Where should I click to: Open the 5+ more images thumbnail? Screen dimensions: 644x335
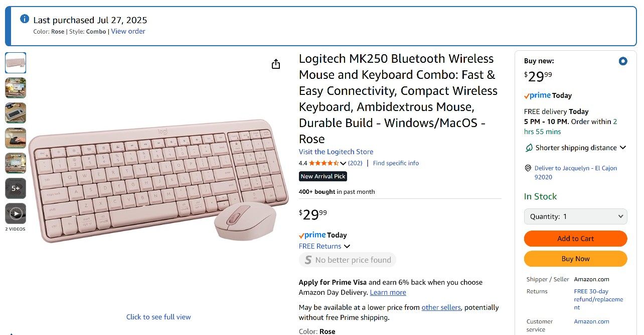point(16,188)
